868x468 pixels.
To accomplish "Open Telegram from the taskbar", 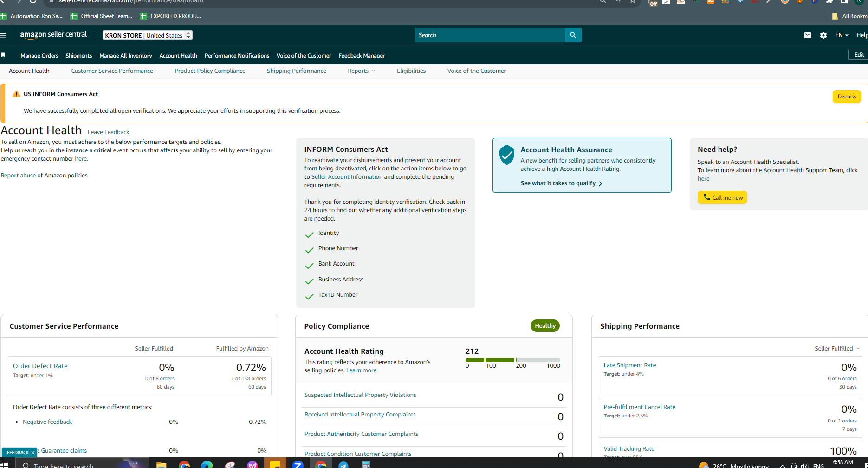I will [343, 465].
